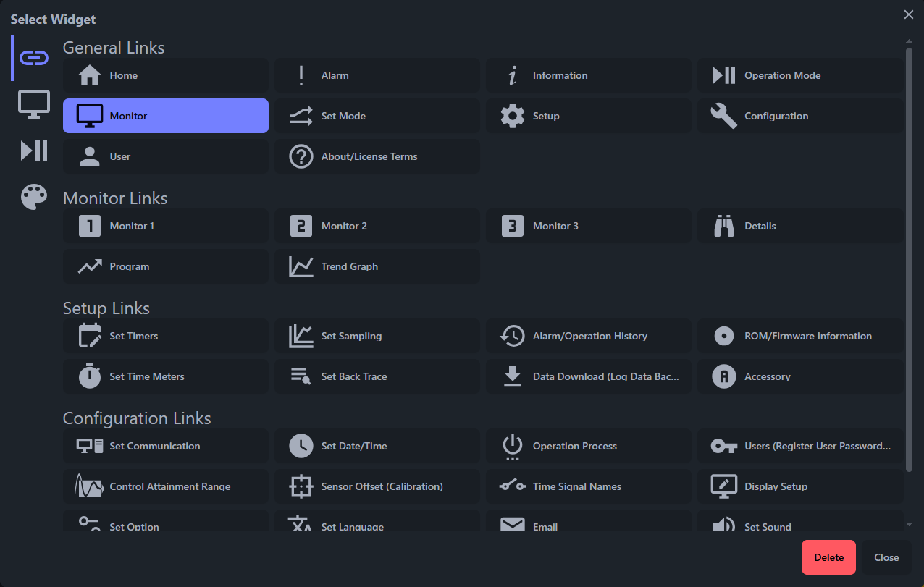Select the Display Setup monitor-edit icon
924x587 pixels.
tap(724, 486)
